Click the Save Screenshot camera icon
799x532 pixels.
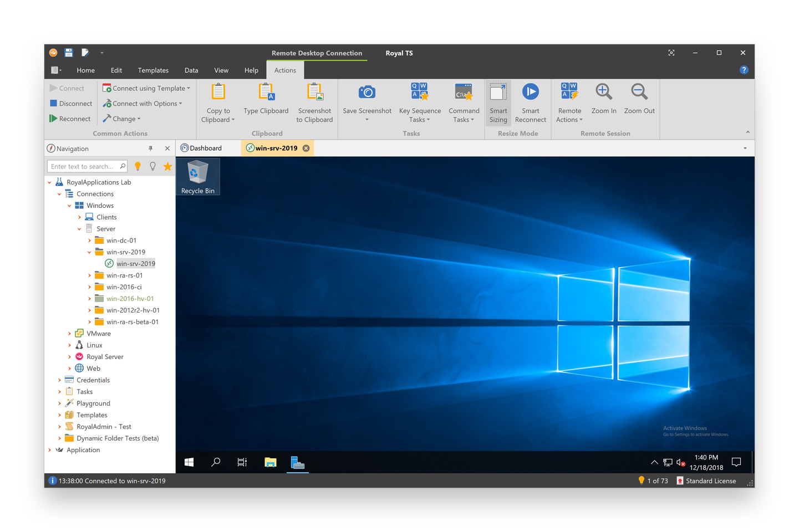point(367,93)
